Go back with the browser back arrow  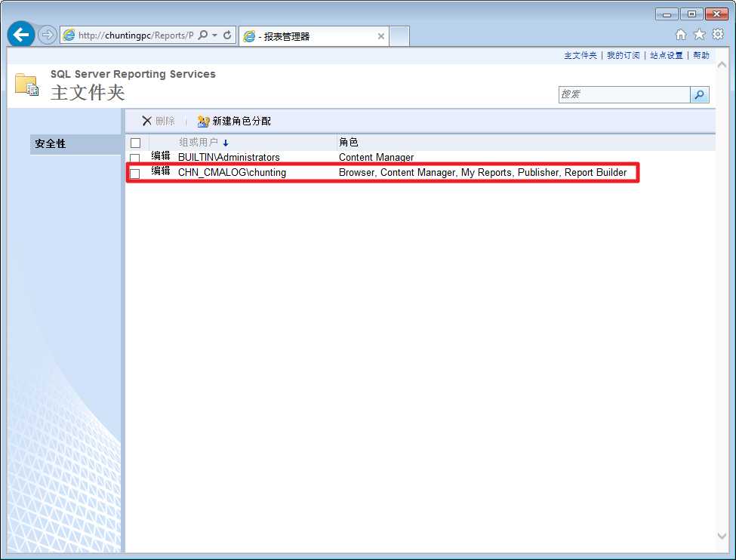(20, 34)
